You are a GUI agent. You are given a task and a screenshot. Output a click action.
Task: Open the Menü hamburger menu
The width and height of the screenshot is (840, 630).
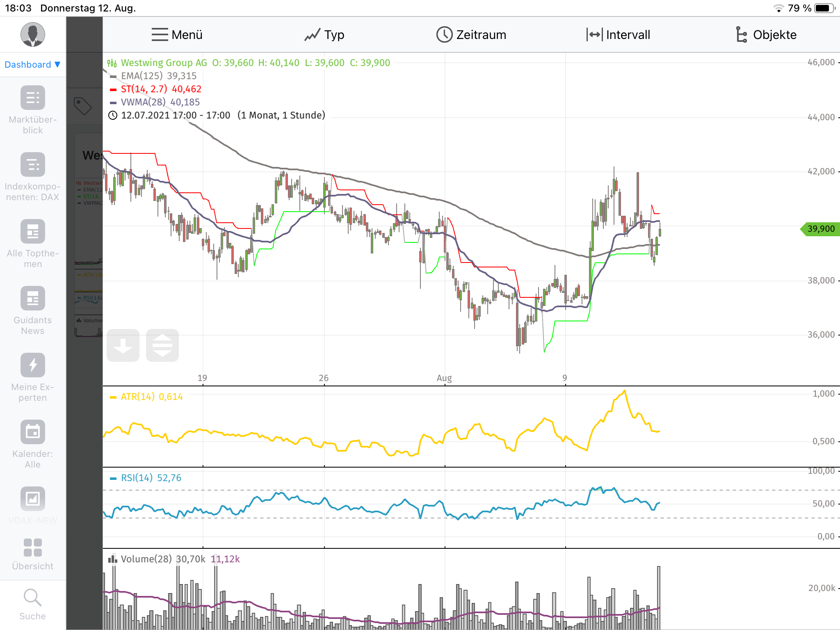pyautogui.click(x=177, y=35)
